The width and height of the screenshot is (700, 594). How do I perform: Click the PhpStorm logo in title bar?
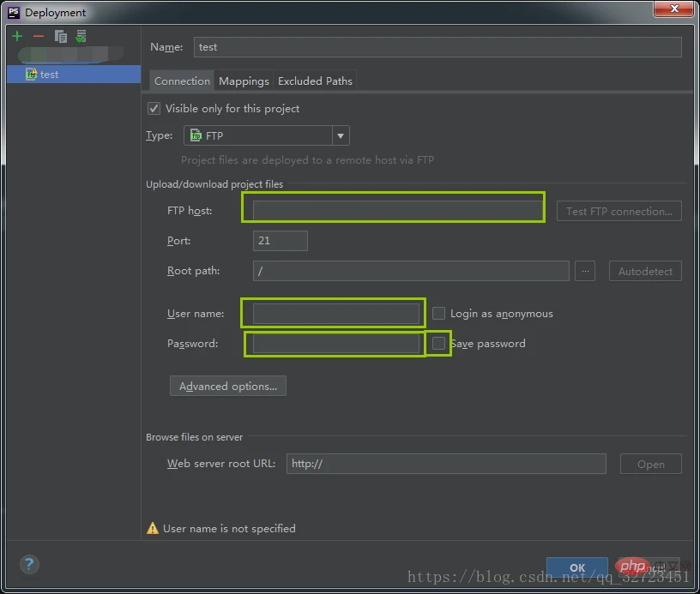13,12
